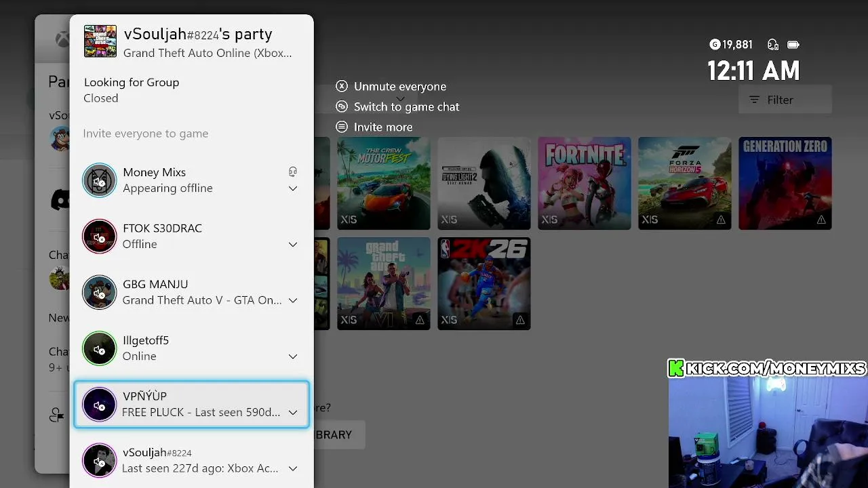Click the Illgetoff5 name text
This screenshot has width=868, height=488.
pyautogui.click(x=146, y=340)
